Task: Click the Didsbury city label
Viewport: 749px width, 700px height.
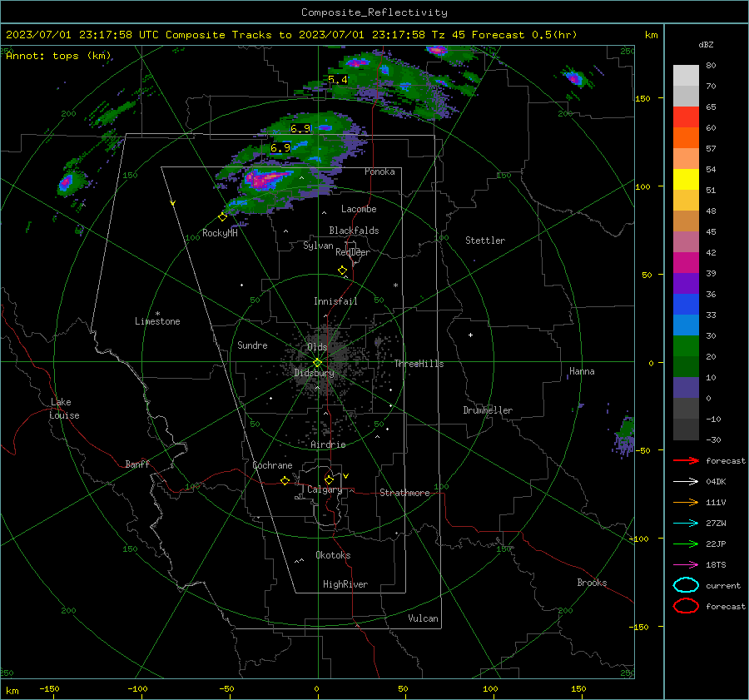Action: coord(315,373)
